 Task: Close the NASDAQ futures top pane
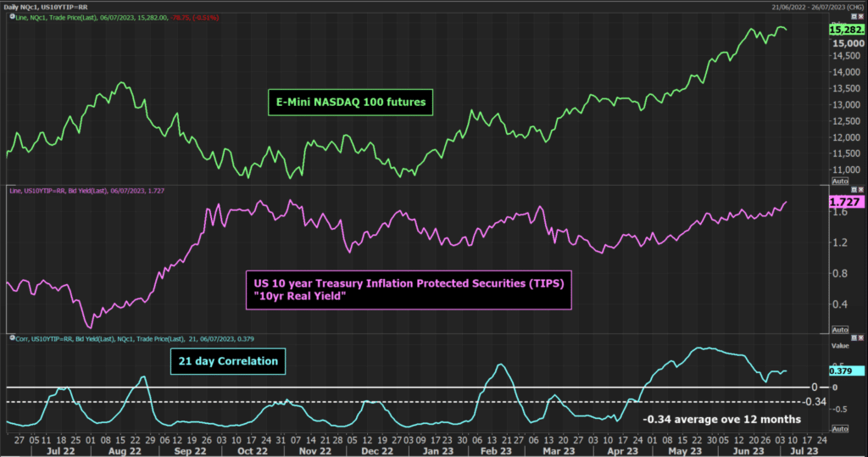click(861, 17)
